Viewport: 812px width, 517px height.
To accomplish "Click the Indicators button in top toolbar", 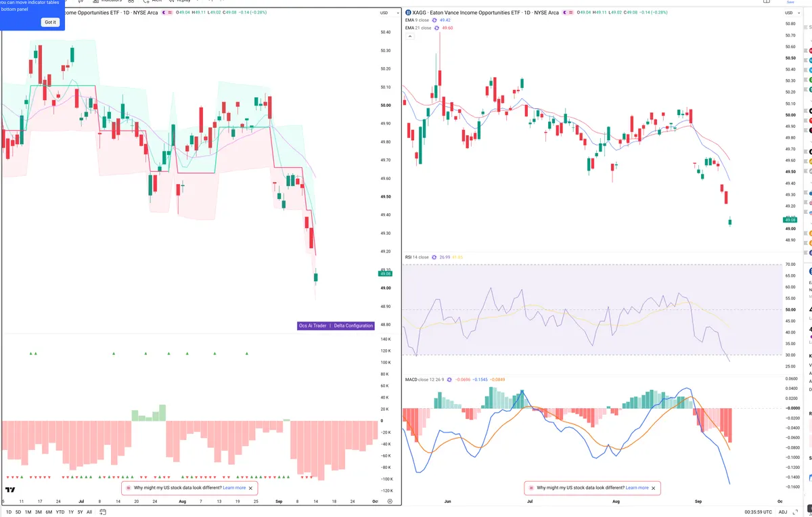I will [x=106, y=1].
